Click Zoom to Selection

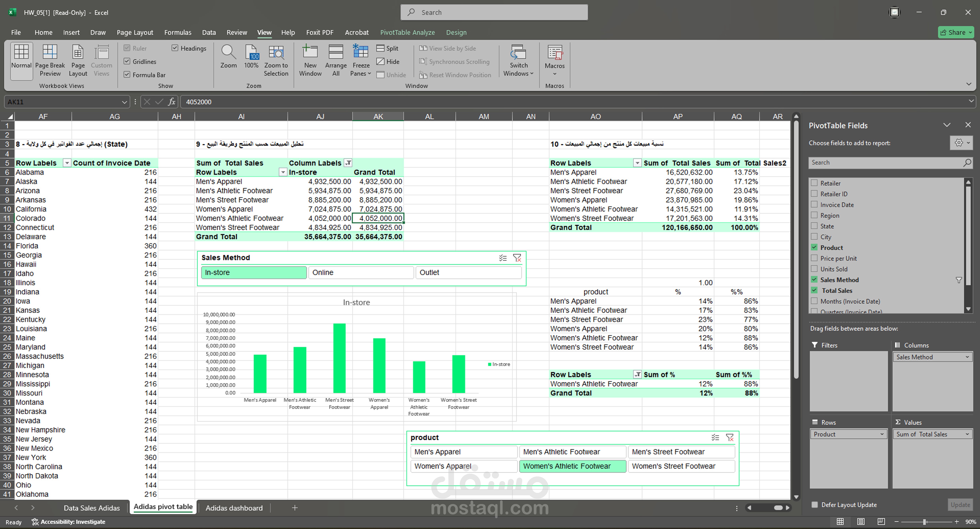(x=276, y=60)
